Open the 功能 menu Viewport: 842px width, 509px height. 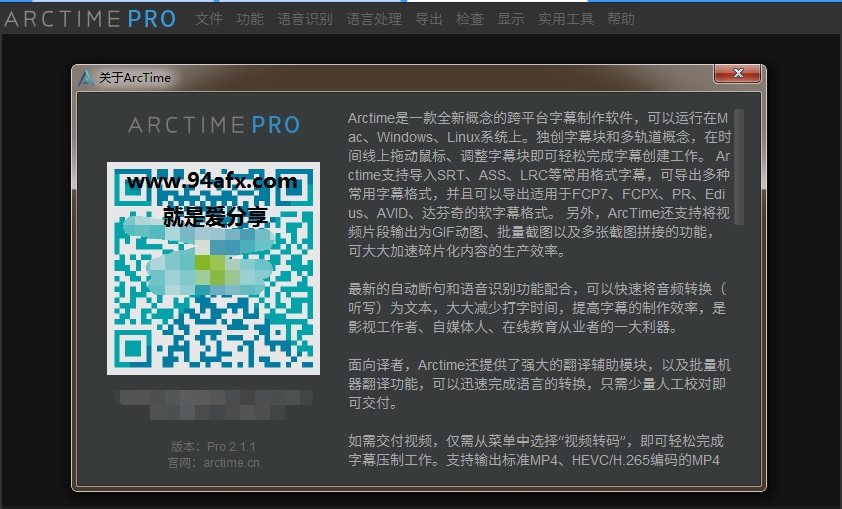[x=250, y=19]
